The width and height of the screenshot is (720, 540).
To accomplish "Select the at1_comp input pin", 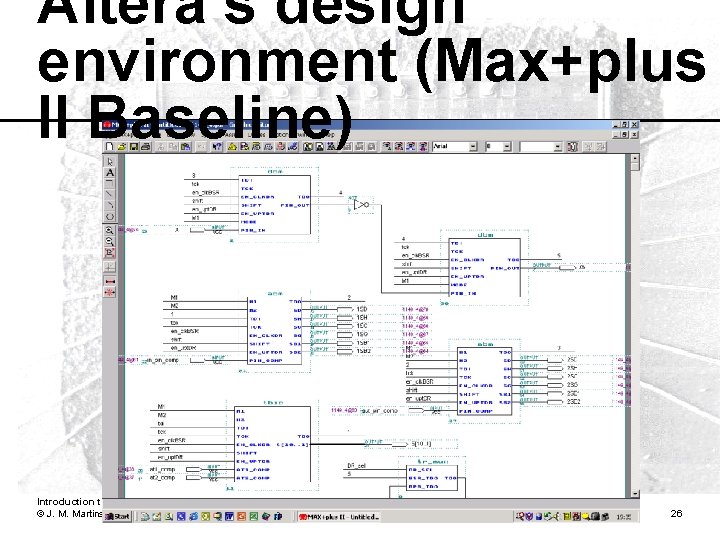I will [194, 469].
